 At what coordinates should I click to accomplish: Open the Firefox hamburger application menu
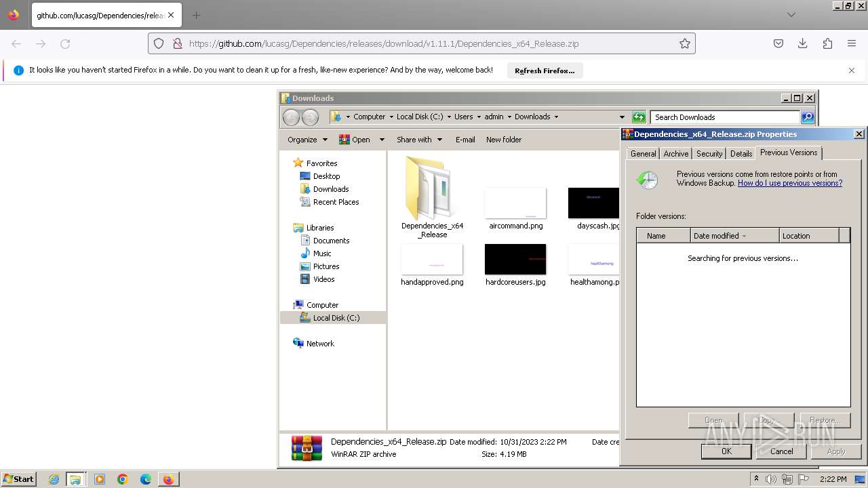point(852,43)
